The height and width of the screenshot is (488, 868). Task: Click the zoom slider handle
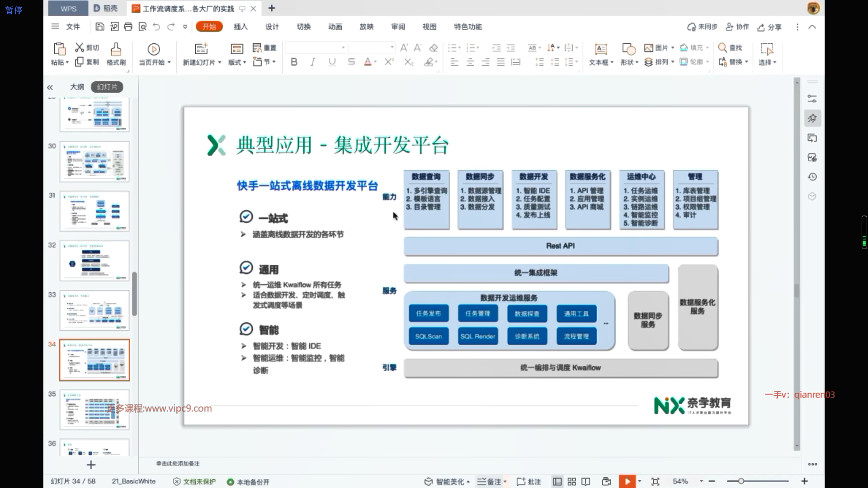741,481
